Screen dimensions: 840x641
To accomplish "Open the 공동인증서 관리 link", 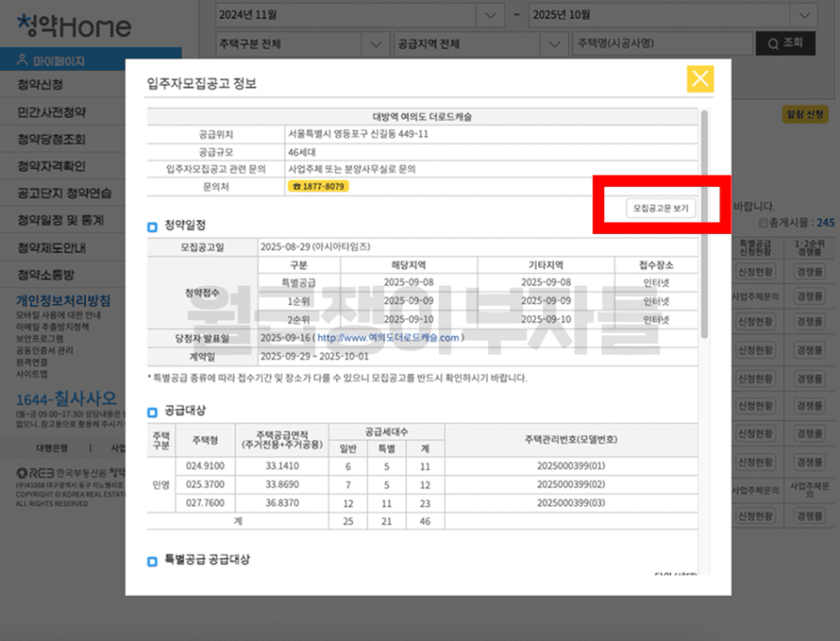I will pos(44,350).
